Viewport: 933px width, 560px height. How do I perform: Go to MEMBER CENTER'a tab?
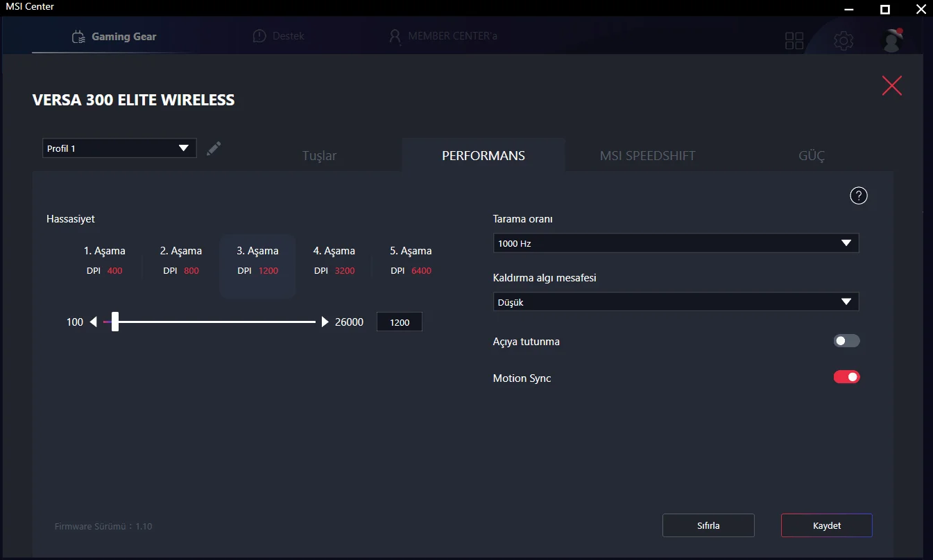point(443,36)
